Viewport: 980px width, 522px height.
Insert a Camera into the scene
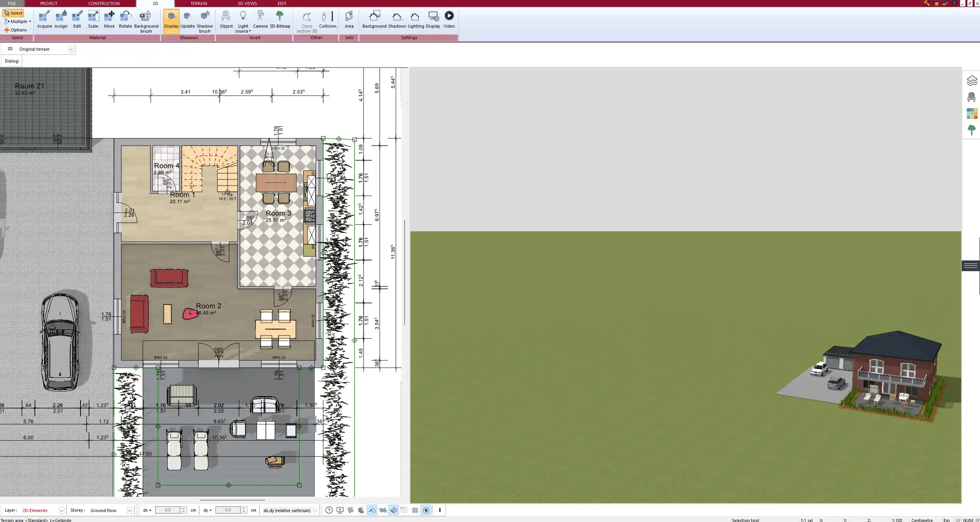pyautogui.click(x=260, y=20)
